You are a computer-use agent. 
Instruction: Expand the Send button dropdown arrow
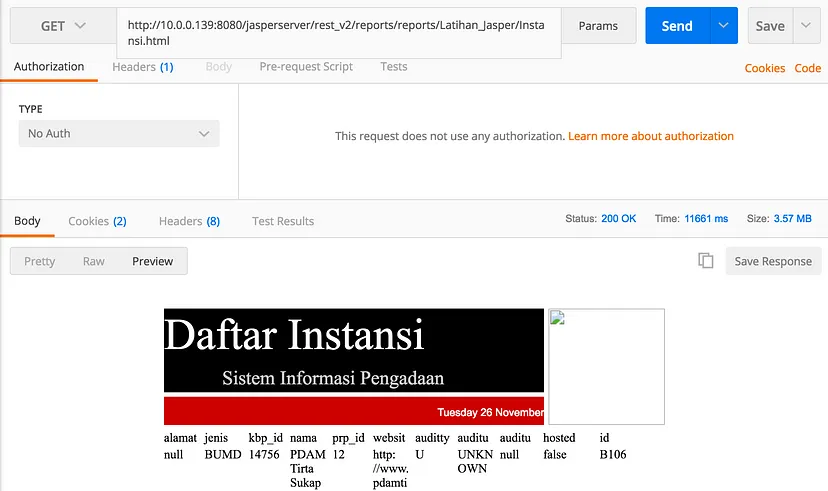tap(724, 26)
